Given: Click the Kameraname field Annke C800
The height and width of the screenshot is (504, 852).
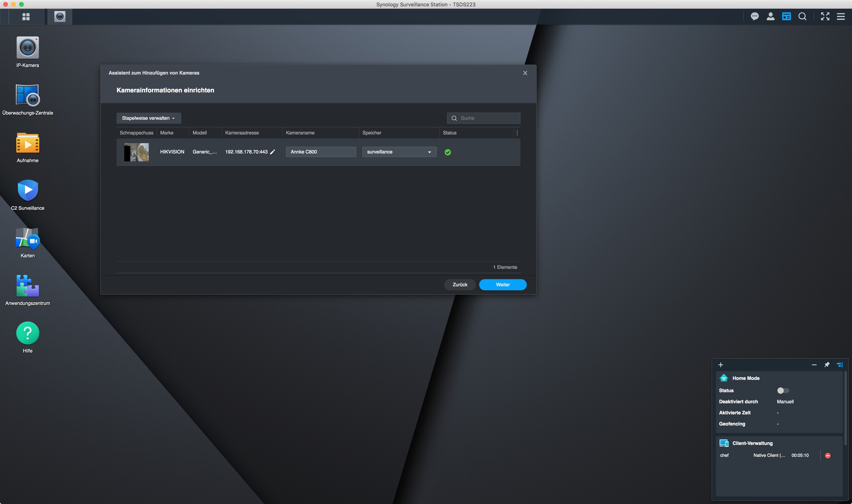Looking at the screenshot, I should (x=321, y=152).
